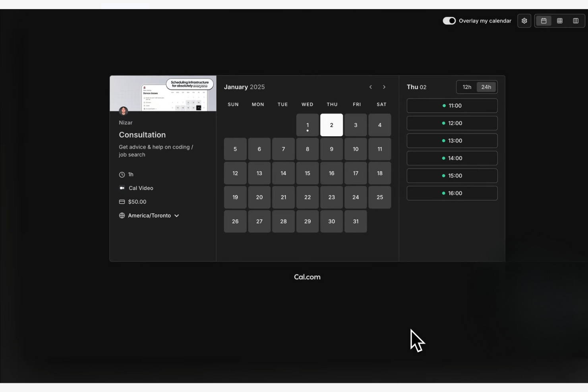
Task: Click the Nizar host name
Action: [126, 123]
